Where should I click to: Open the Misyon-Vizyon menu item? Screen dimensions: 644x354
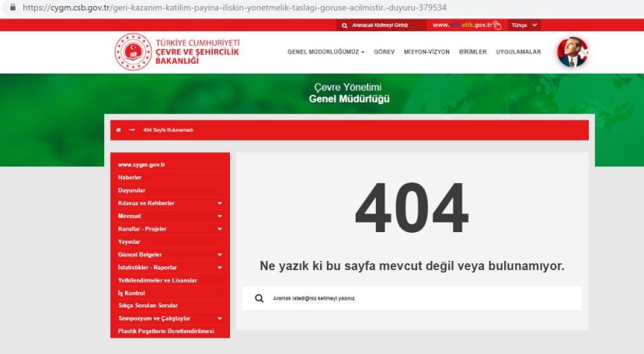coord(426,52)
